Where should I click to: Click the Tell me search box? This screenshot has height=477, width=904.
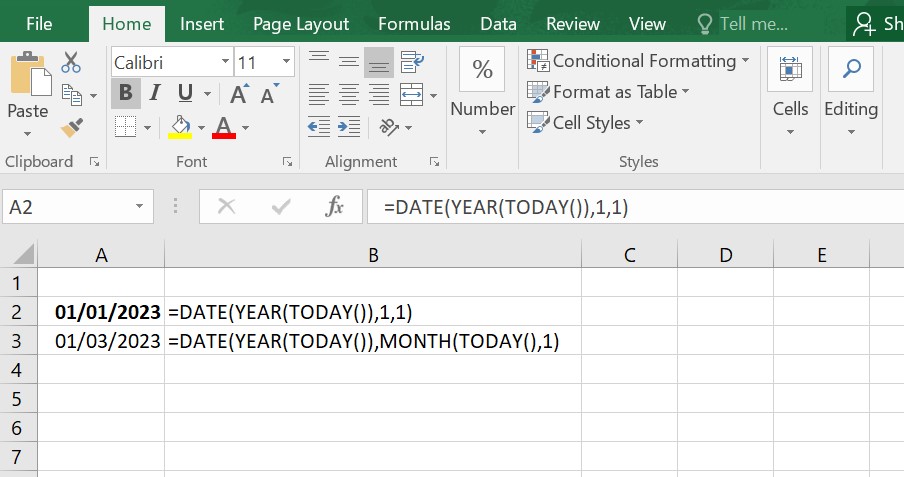point(743,24)
